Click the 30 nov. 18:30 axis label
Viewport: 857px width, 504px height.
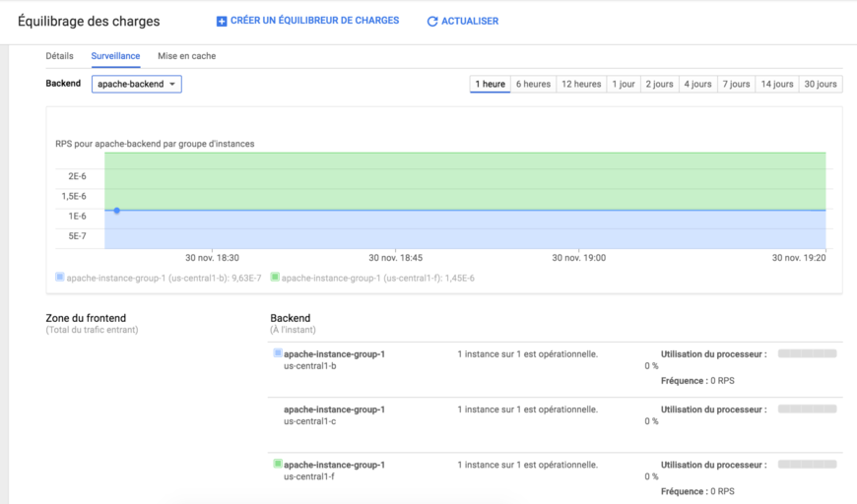tap(212, 258)
